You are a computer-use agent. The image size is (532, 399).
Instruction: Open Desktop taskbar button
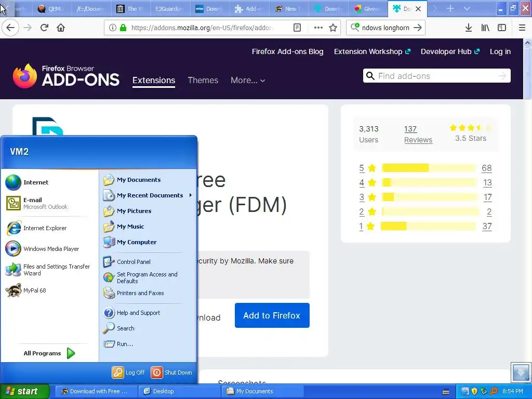point(180,391)
